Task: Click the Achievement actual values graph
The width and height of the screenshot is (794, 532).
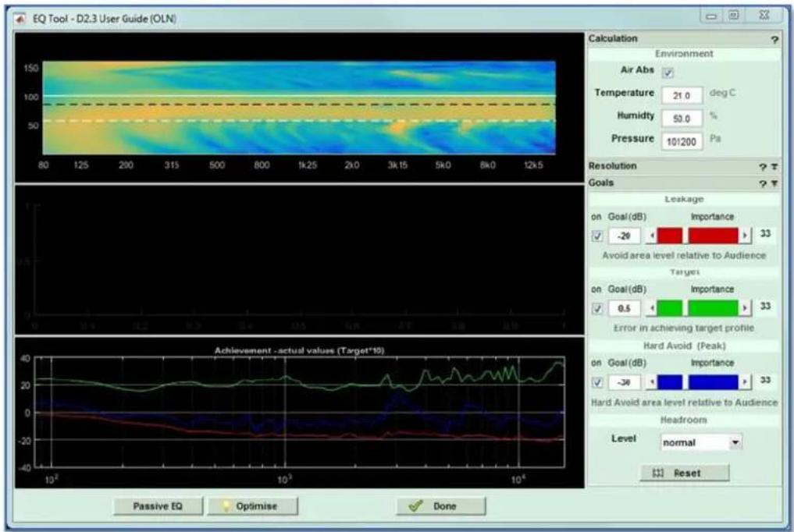Action: (299, 412)
